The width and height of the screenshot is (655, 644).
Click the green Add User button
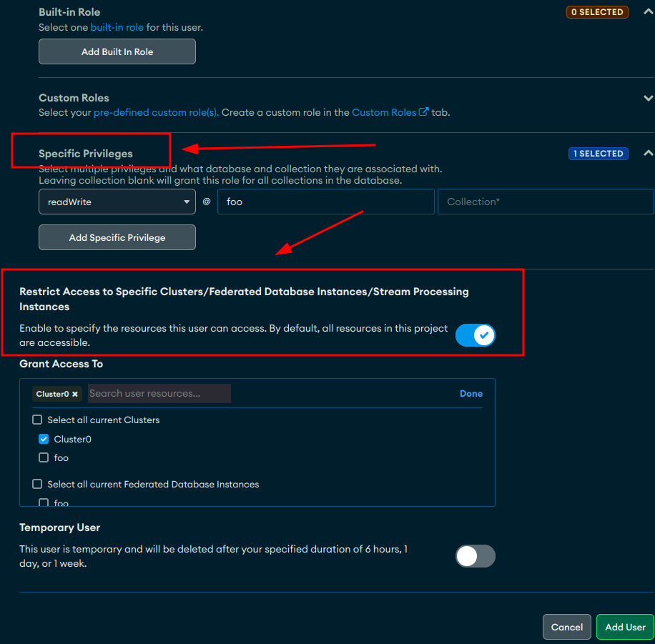(x=625, y=627)
